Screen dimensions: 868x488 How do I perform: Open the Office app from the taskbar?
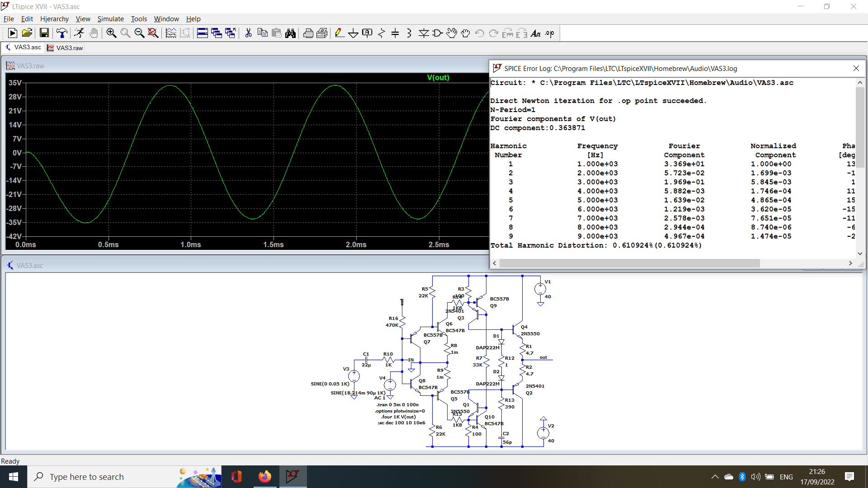236,477
